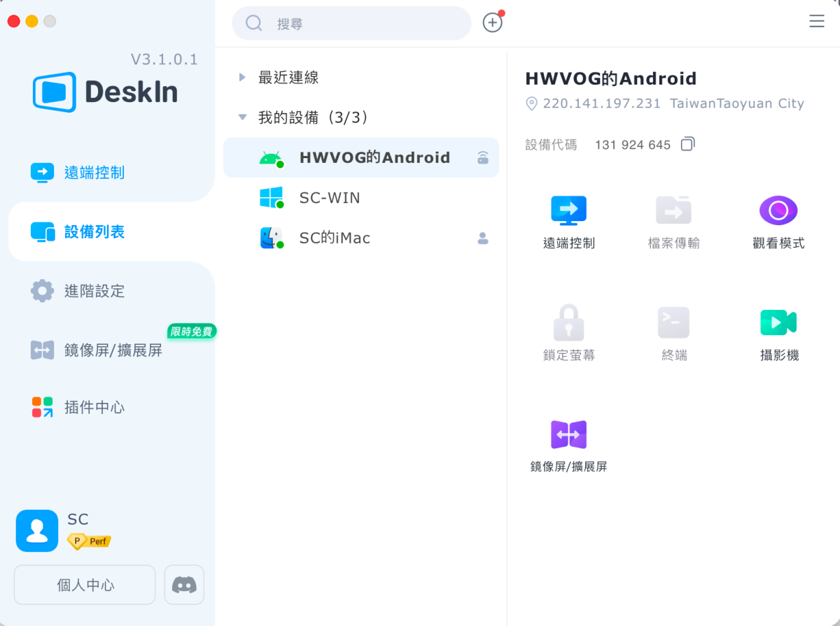Select the SC的iMac device
This screenshot has height=626, width=840.
tap(360, 238)
